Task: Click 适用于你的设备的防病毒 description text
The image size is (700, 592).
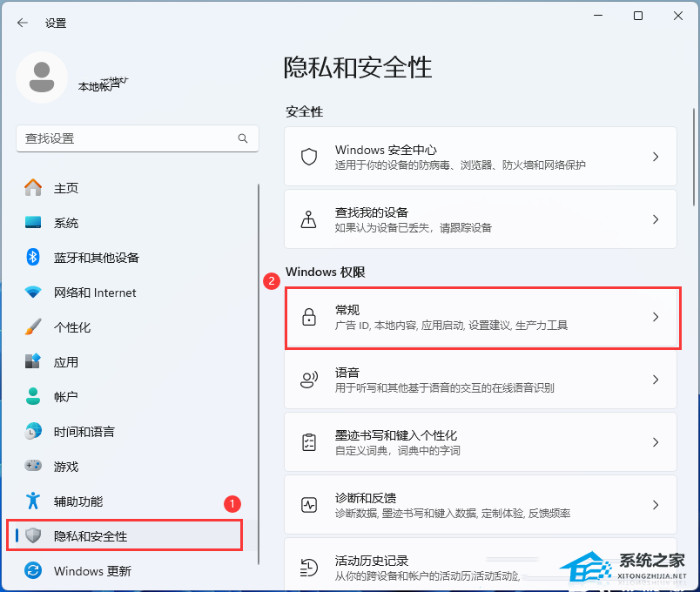Action: (460, 165)
